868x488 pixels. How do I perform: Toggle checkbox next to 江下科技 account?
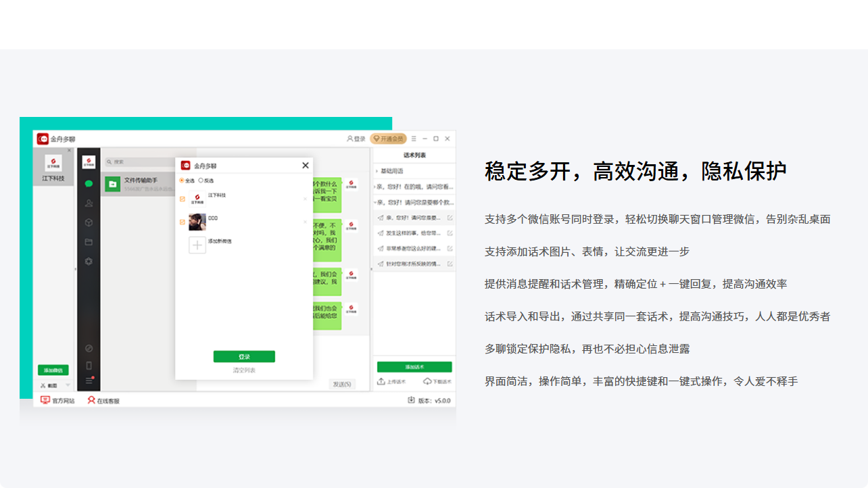click(182, 199)
